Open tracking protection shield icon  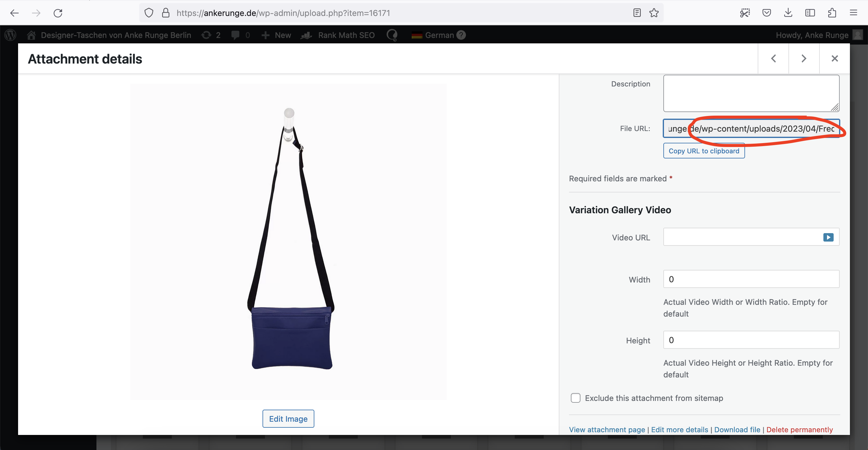[x=149, y=13]
